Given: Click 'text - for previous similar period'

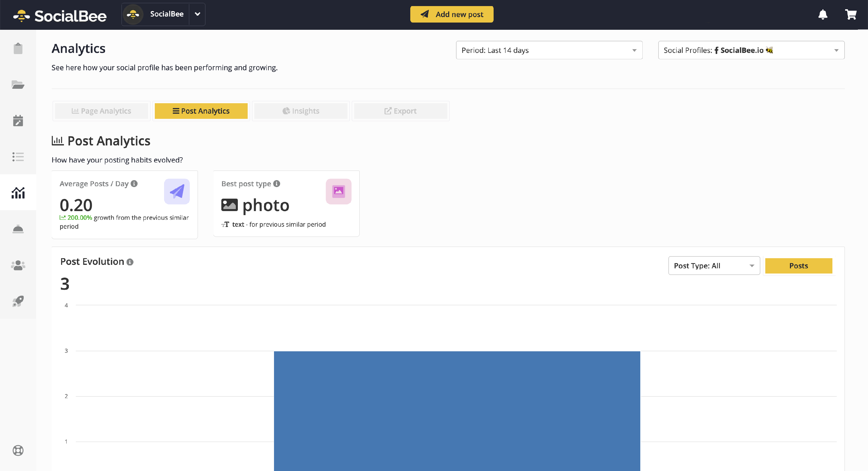Looking at the screenshot, I should tap(279, 224).
